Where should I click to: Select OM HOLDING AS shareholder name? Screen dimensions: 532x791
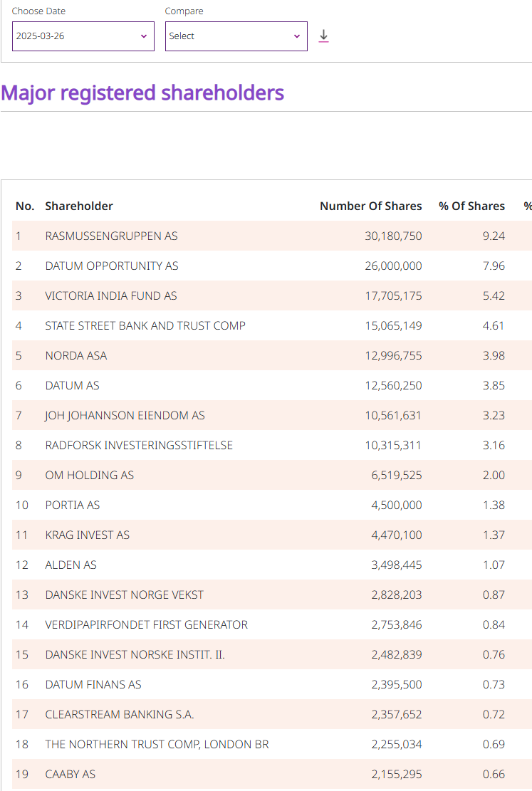click(x=89, y=475)
